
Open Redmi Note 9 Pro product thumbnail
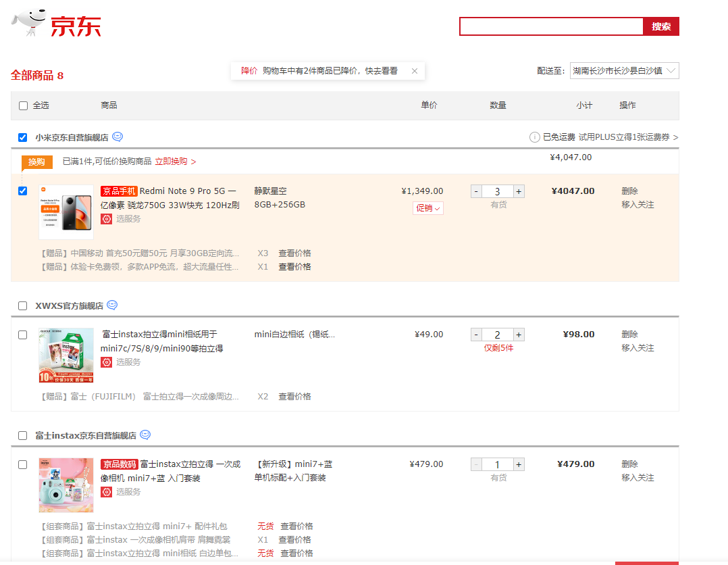(x=66, y=212)
